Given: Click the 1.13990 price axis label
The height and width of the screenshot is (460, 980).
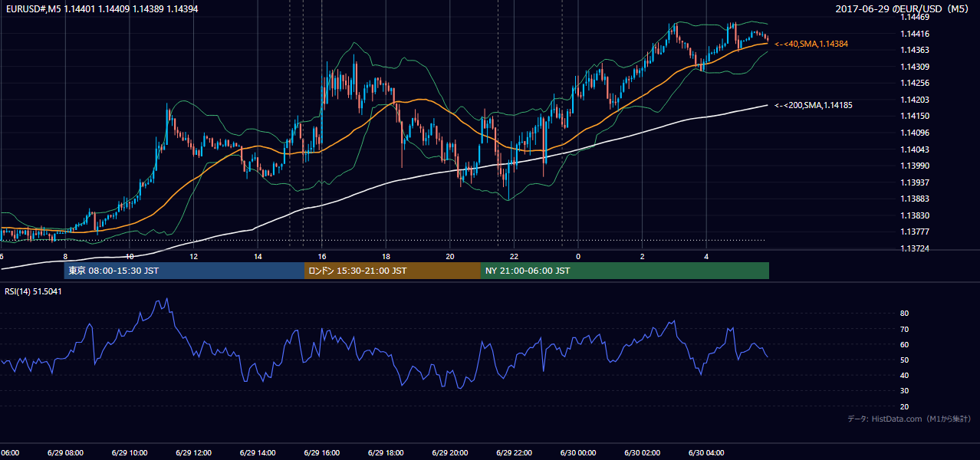Looking at the screenshot, I should pyautogui.click(x=915, y=166).
